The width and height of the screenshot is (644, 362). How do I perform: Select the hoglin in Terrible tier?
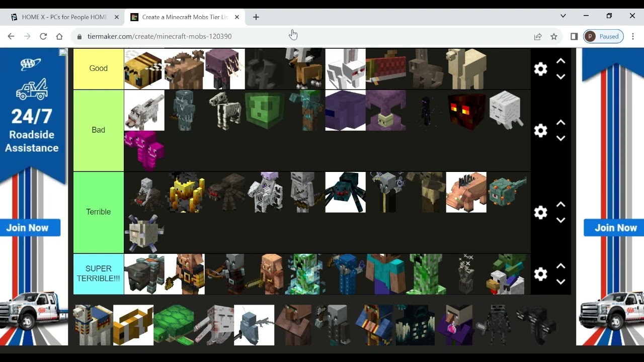click(466, 193)
